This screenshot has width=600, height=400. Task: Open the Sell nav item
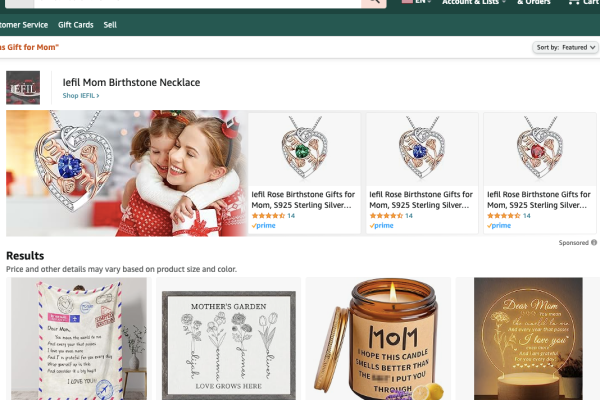(x=110, y=25)
